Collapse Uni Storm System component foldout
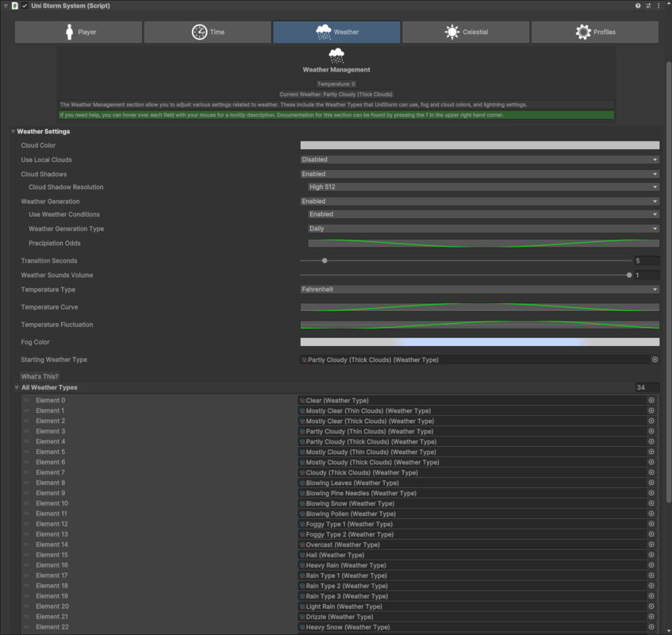 (6, 6)
